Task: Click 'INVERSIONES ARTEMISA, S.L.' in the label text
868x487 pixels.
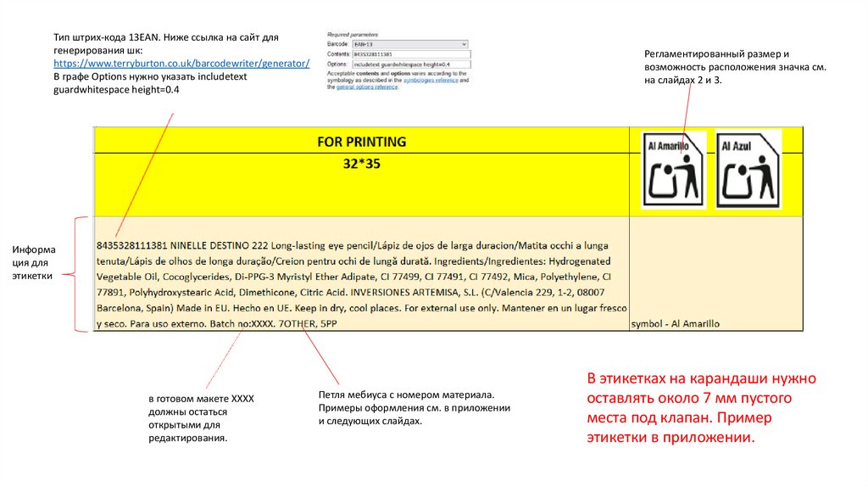Action: click(x=415, y=293)
